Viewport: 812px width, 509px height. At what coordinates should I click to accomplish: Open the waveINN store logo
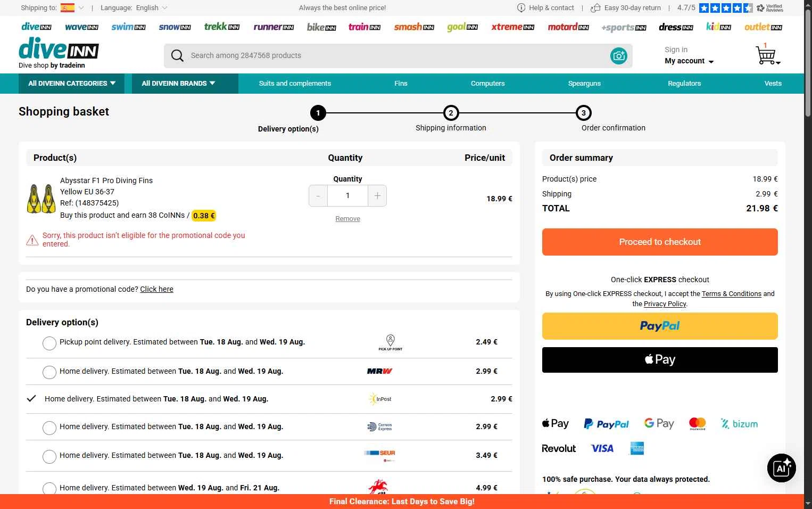click(81, 27)
